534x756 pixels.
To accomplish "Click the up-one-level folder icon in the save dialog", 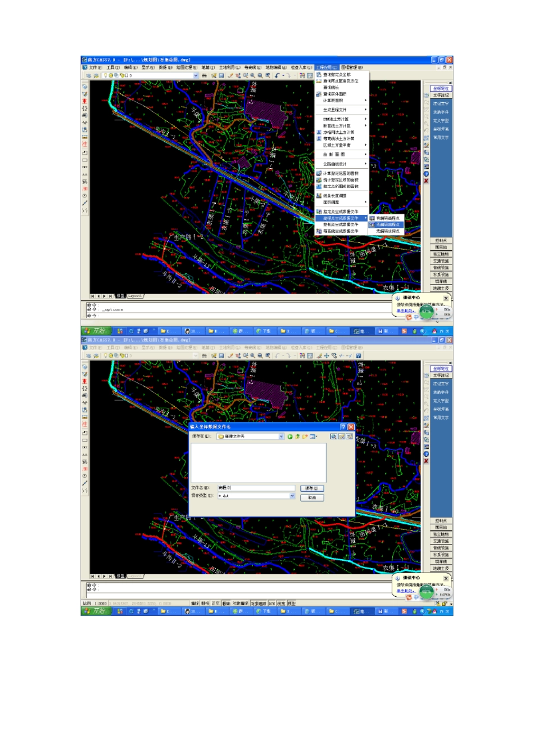I will click(x=297, y=436).
